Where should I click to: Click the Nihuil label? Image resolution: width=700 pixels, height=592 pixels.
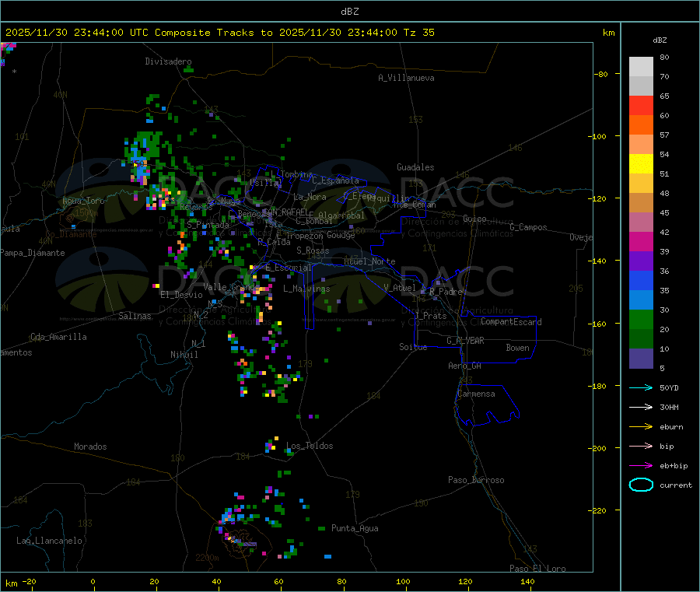pos(184,355)
